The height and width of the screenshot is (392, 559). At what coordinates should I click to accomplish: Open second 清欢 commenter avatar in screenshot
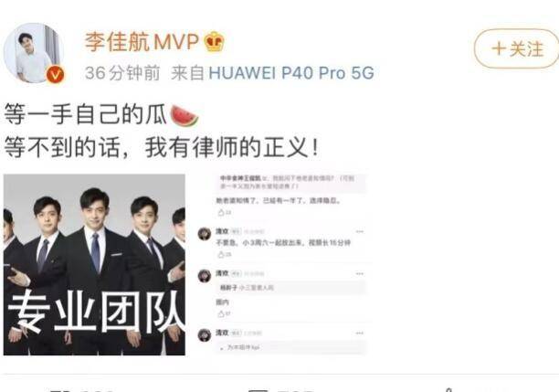pyautogui.click(x=205, y=277)
